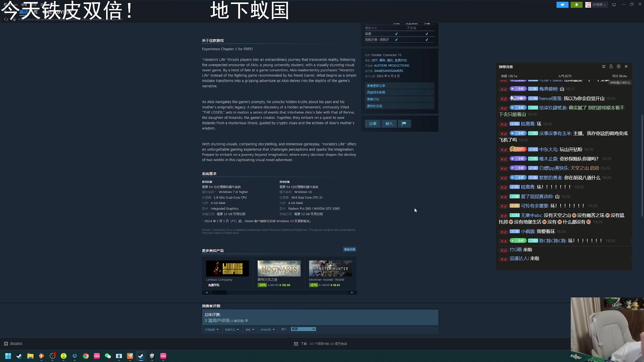Click 关注 next to 逗逼达人i
The image size is (644, 362).
pos(503,259)
